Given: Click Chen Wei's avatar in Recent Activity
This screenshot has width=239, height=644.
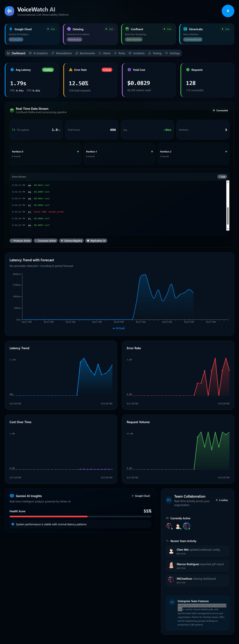Looking at the screenshot, I should point(171,551).
